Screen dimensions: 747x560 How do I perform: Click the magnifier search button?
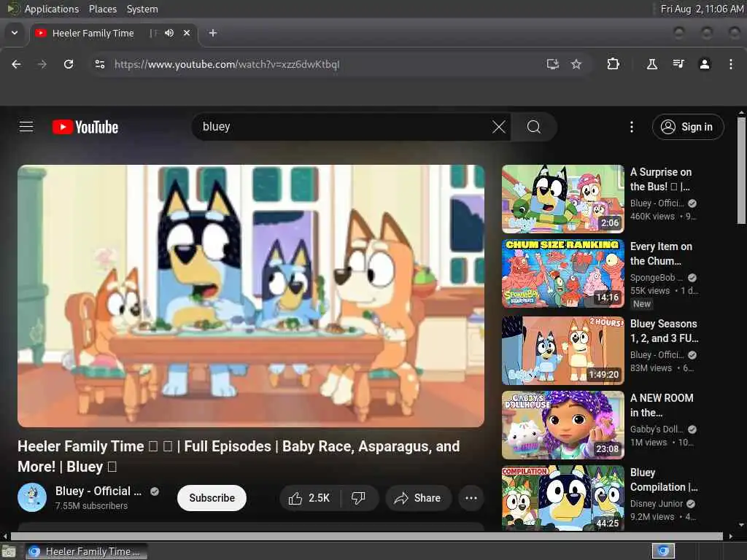533,127
